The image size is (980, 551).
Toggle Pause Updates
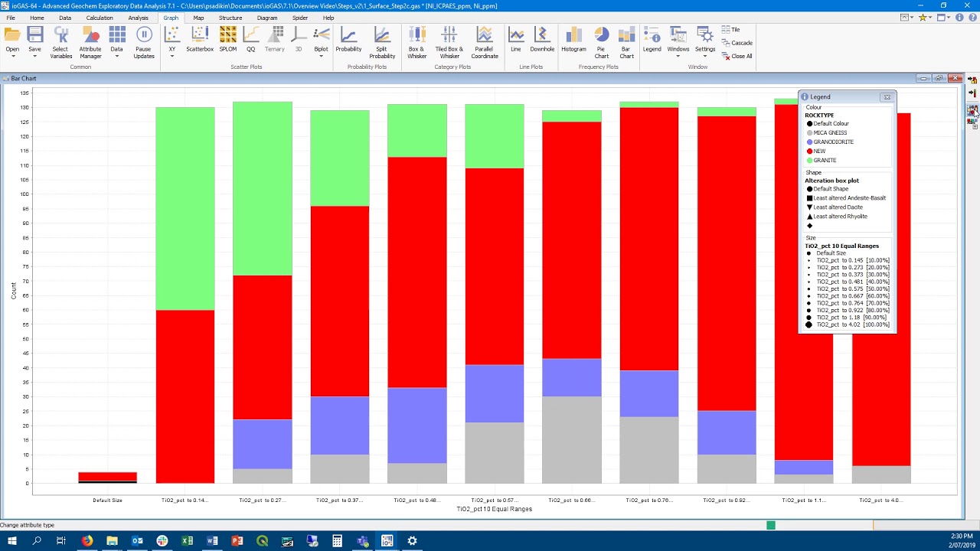pyautogui.click(x=144, y=42)
